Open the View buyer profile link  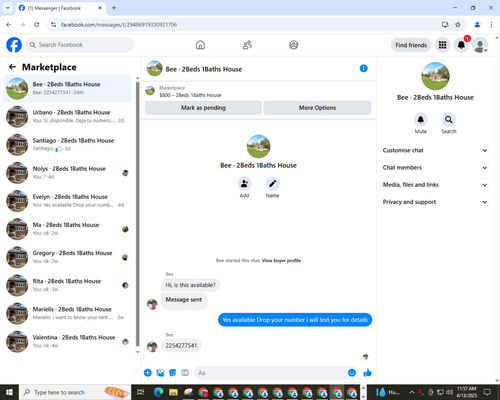(281, 261)
